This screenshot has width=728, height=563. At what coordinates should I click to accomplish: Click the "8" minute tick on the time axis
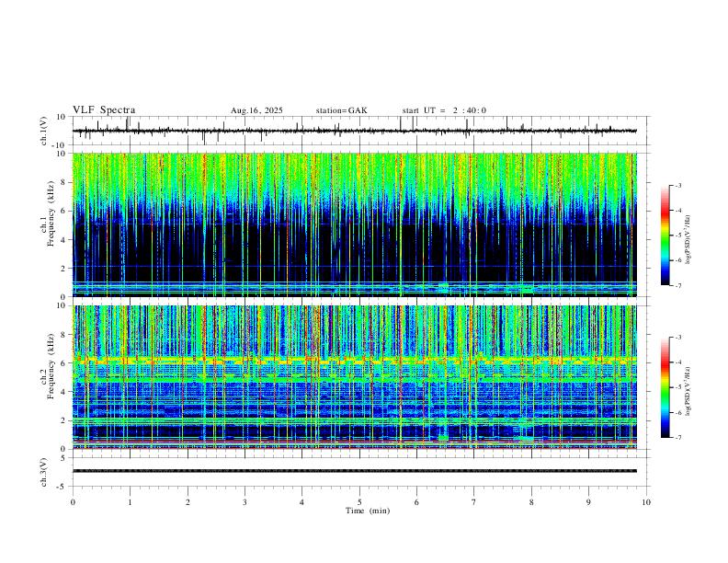tap(531, 502)
